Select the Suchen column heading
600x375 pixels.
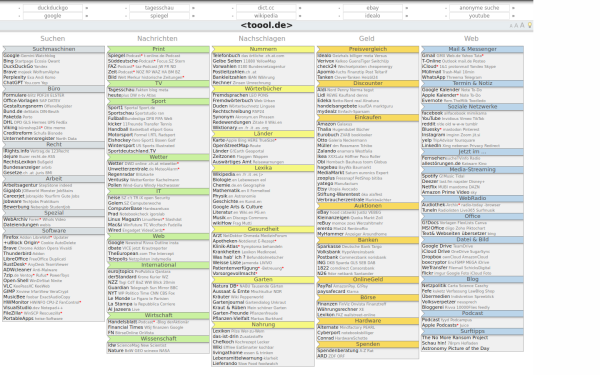point(53,38)
